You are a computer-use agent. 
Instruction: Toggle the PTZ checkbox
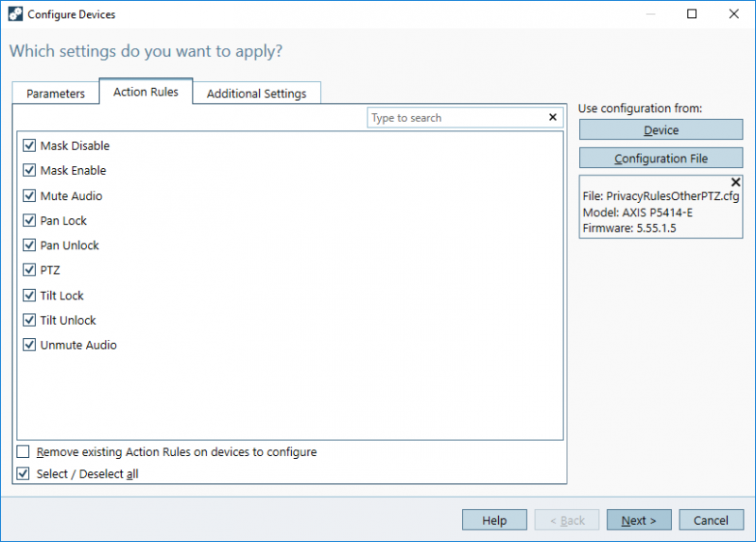click(x=29, y=270)
